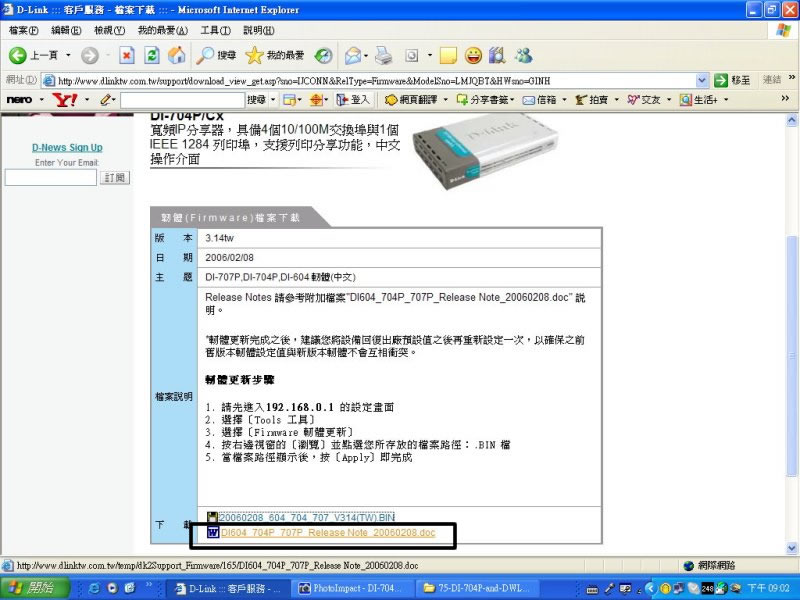
Task: Open 交友 on Yahoo toolbar
Action: pos(644,99)
